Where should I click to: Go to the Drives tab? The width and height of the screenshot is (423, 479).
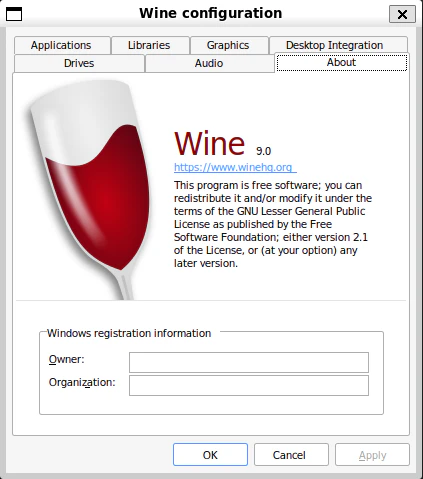(79, 63)
